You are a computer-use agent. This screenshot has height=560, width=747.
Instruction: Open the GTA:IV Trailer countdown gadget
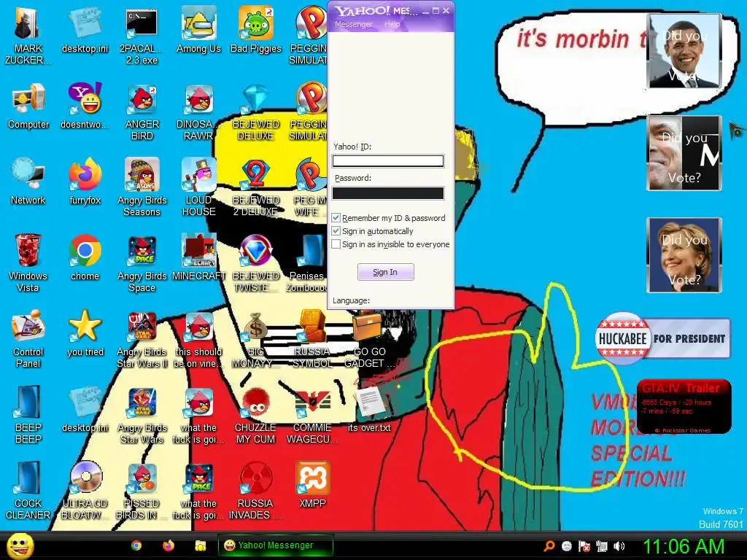pos(684,406)
